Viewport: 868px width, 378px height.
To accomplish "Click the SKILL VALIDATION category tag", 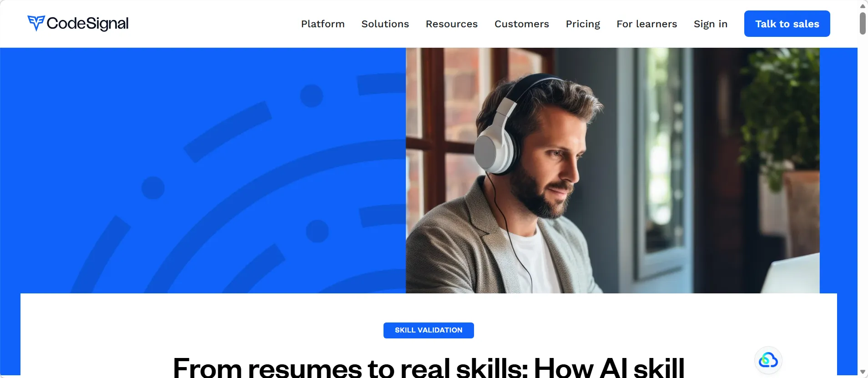I will pyautogui.click(x=429, y=330).
